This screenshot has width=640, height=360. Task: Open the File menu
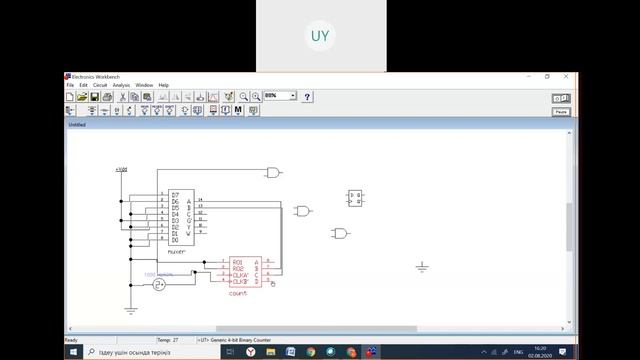(70, 85)
